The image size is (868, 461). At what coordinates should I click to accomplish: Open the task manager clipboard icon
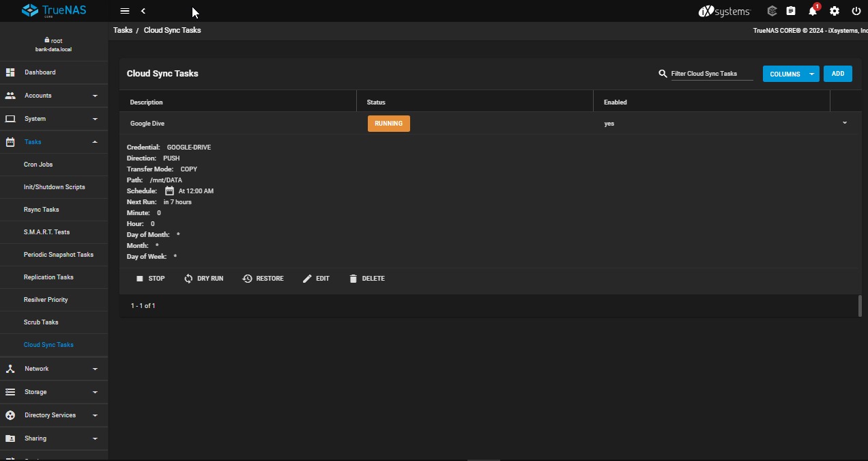[791, 11]
